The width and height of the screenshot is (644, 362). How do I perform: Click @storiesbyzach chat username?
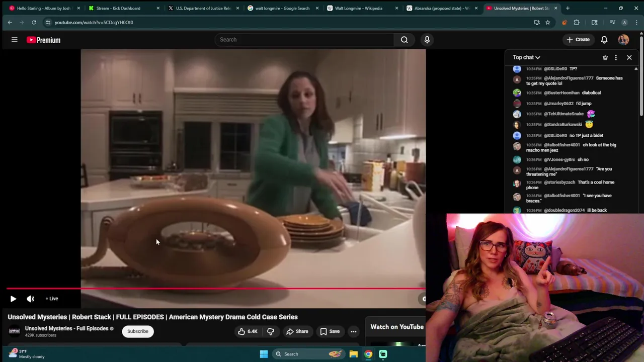point(559,183)
